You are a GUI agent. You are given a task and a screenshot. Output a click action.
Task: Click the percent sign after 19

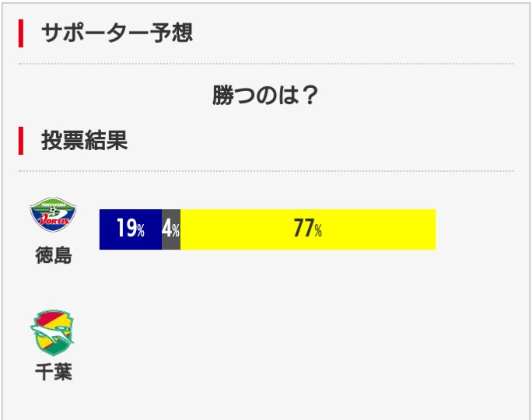(141, 231)
